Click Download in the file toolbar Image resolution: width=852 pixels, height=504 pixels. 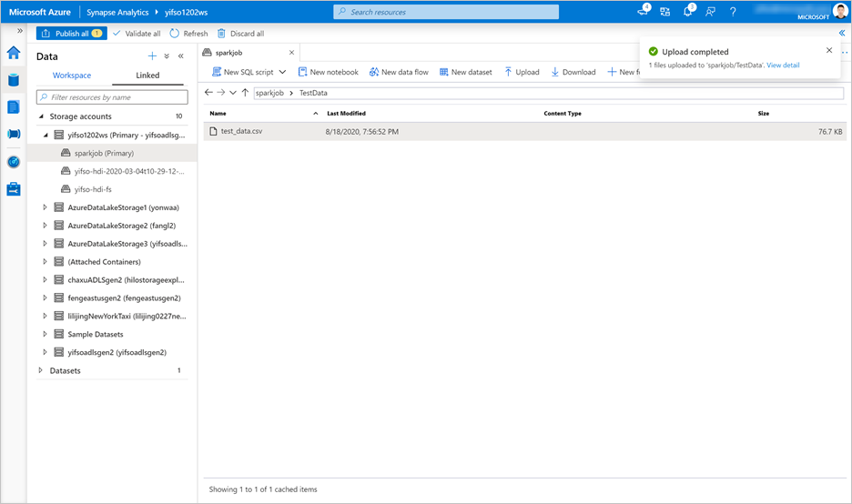(573, 72)
